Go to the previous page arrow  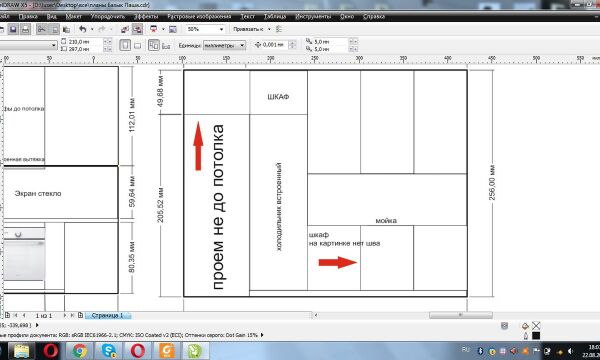click(x=24, y=315)
